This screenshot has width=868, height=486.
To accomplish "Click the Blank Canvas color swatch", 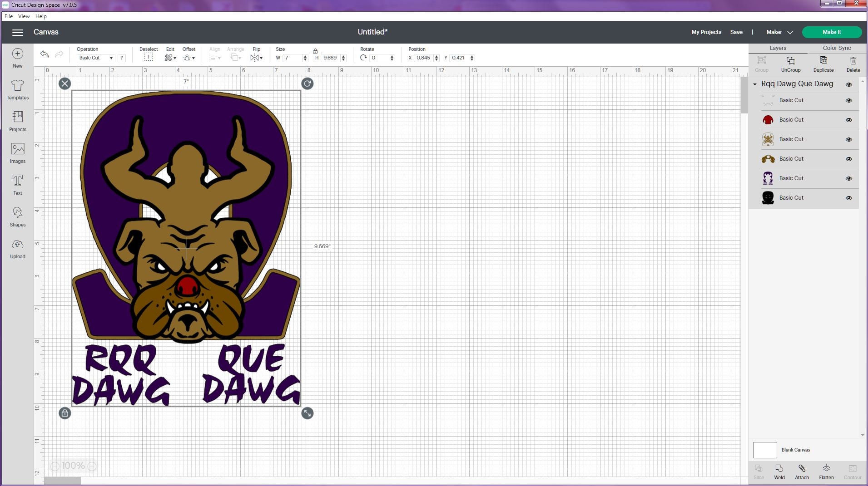I will [764, 450].
